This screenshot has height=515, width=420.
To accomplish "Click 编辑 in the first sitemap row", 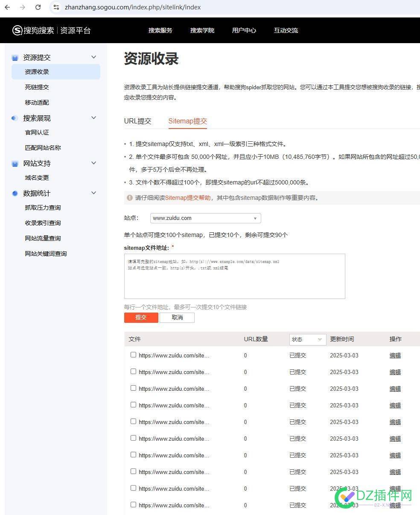I will point(395,355).
